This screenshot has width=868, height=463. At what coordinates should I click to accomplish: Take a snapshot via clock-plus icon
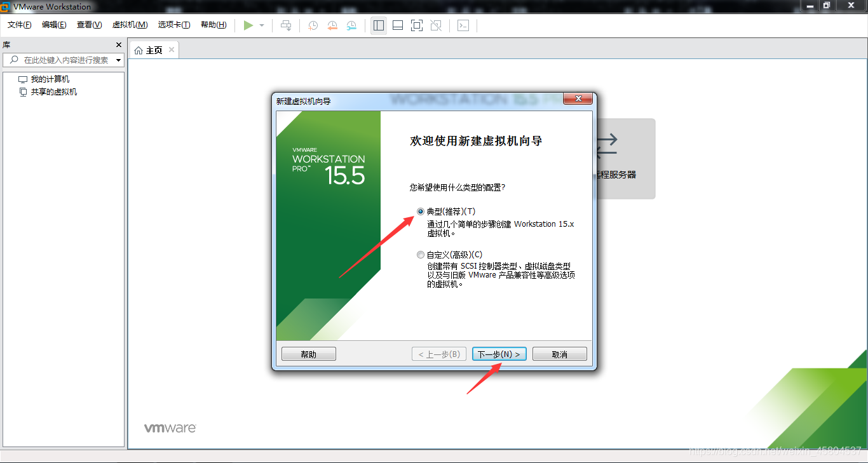(313, 25)
